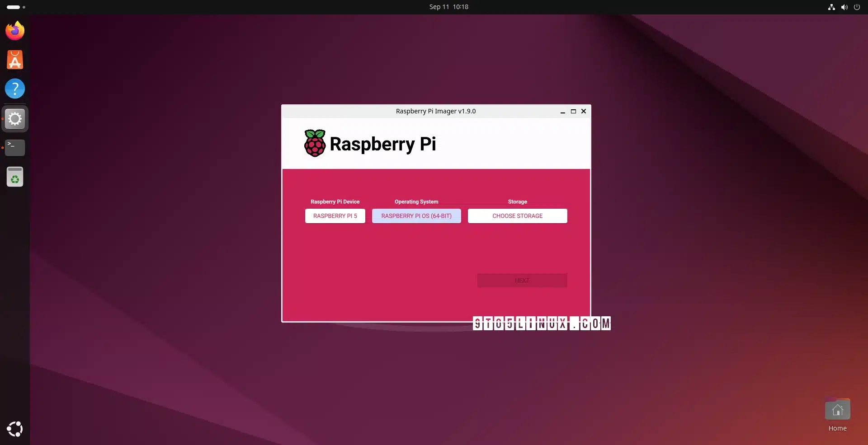Maximize the Raspberry Pi Imager window

point(573,111)
